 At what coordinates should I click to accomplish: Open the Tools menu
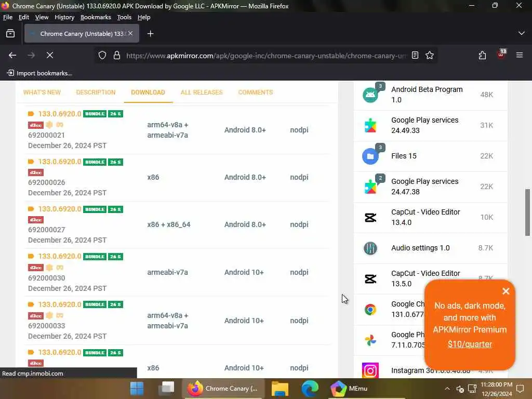[124, 17]
